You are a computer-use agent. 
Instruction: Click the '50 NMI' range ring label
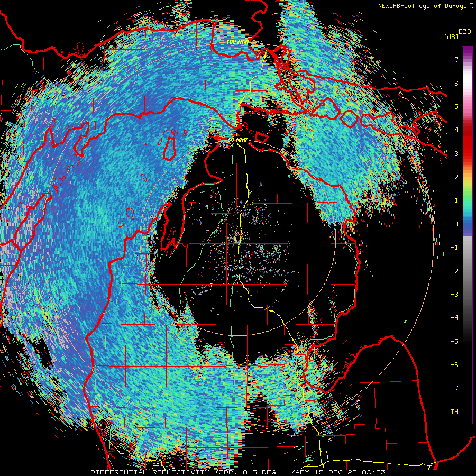pyautogui.click(x=237, y=140)
